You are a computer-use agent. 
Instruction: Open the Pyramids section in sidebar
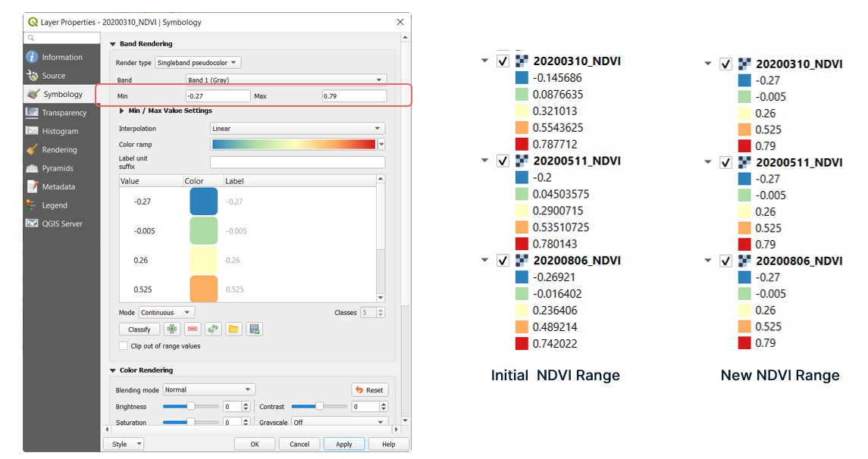(58, 168)
